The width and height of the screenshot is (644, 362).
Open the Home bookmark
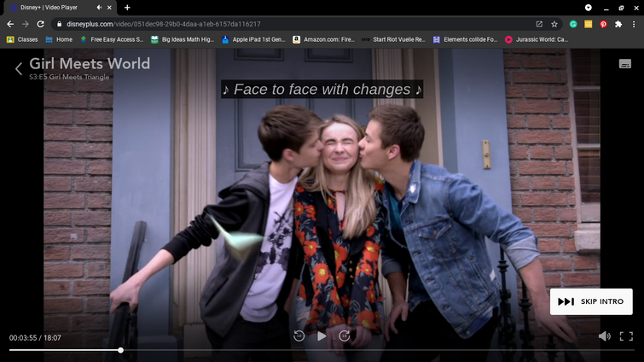pyautogui.click(x=59, y=39)
